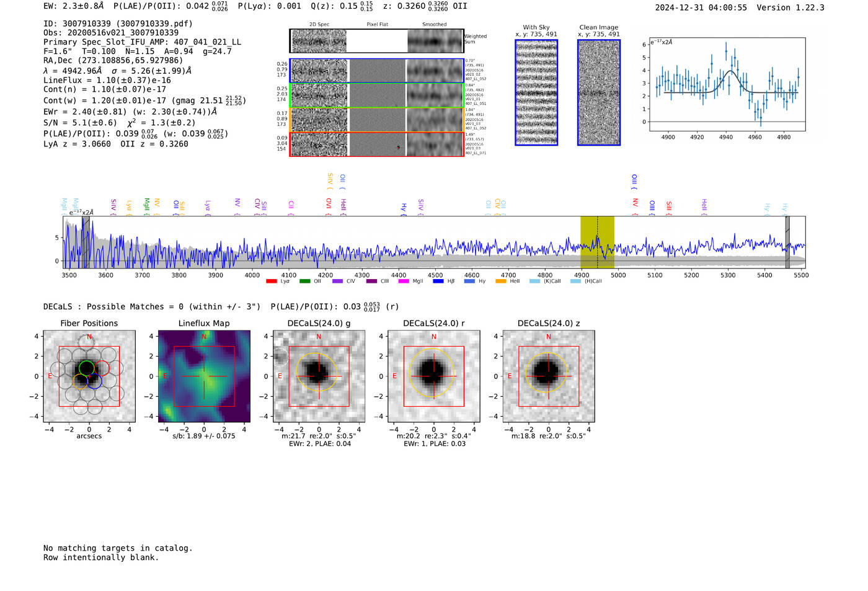Image resolution: width=868 pixels, height=591 pixels.
Task: Click the blue fiber circle in Fiber Positions
Action: 95,382
